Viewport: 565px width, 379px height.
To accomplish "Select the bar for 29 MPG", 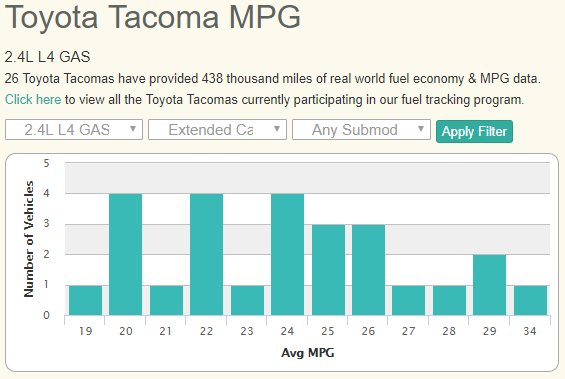I will click(490, 285).
